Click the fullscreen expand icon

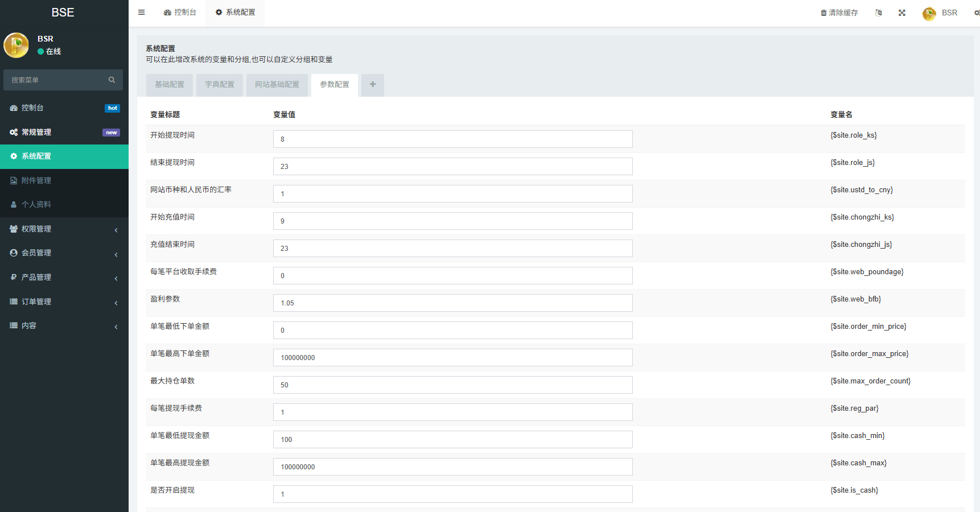click(x=901, y=13)
